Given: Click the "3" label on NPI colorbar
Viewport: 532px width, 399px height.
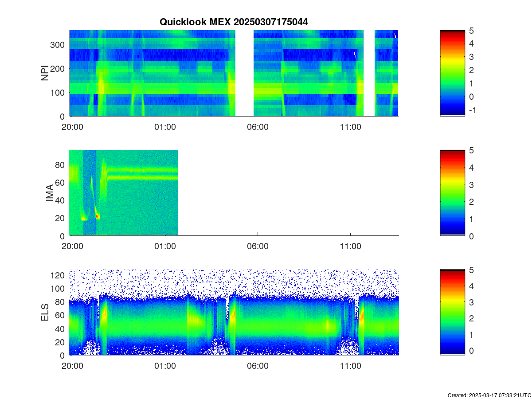Looking at the screenshot, I should [x=472, y=57].
